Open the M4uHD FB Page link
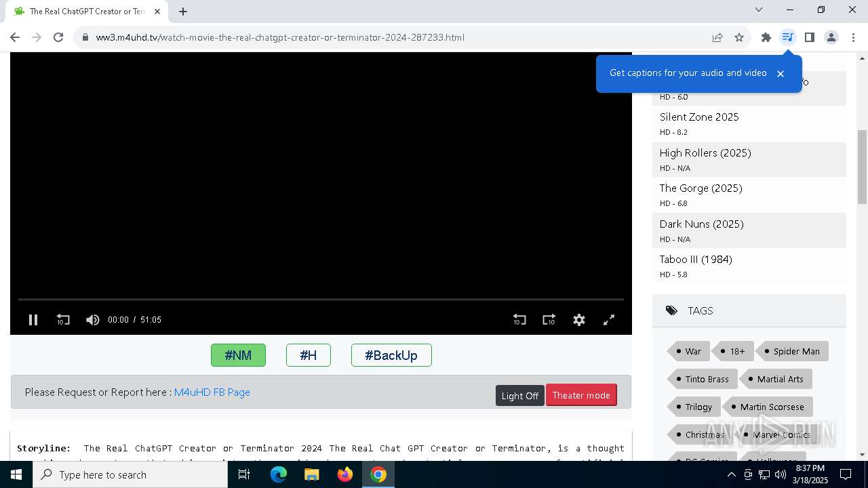This screenshot has height=488, width=868. pos(212,392)
